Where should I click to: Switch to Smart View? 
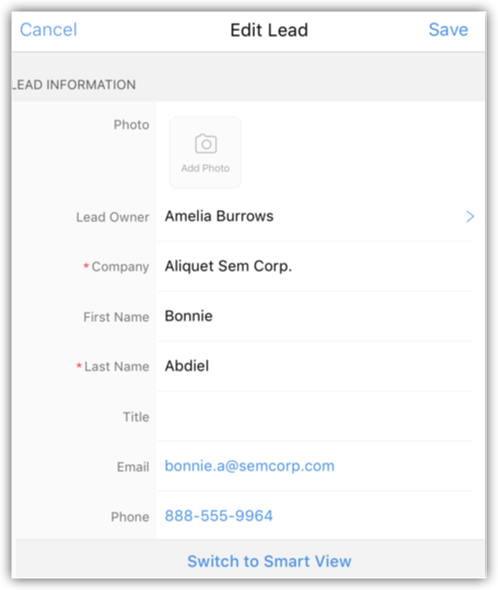pyautogui.click(x=269, y=561)
